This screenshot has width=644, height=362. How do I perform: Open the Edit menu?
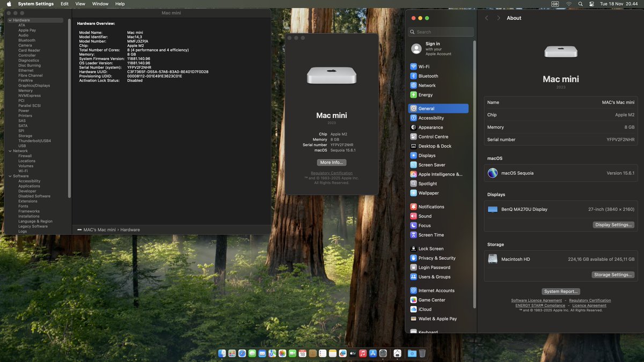pos(64,4)
